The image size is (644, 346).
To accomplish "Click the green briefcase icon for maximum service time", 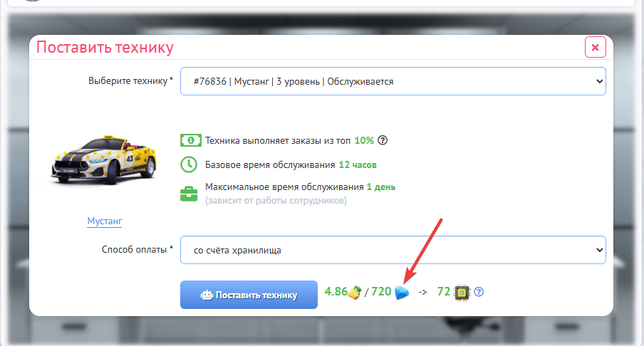I will 189,194.
